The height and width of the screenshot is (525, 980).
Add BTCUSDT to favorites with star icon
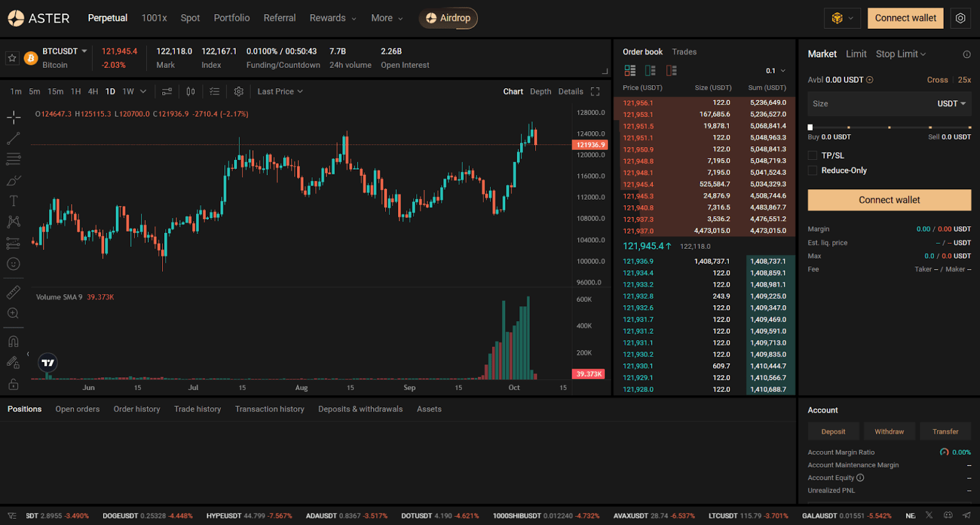12,58
